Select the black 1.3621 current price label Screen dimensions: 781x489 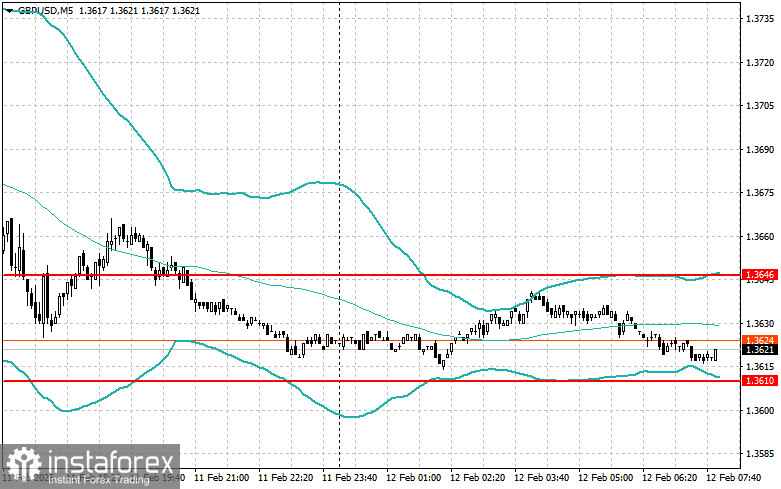(x=760, y=350)
